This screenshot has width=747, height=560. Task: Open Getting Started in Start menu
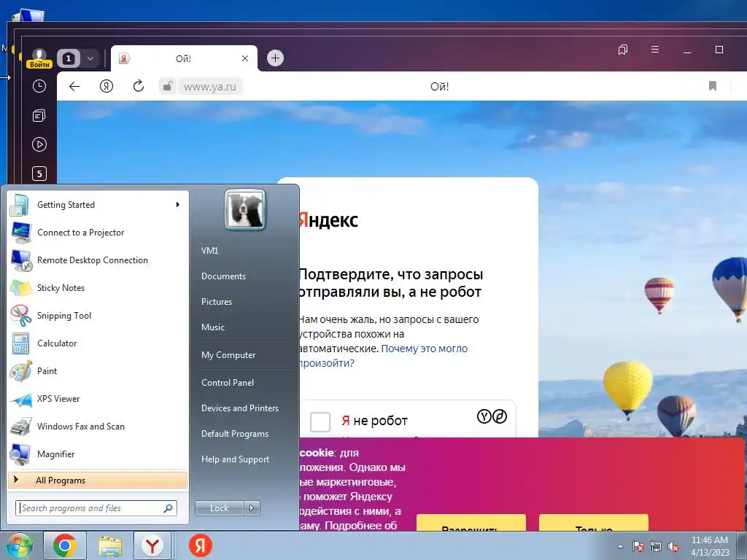pyautogui.click(x=98, y=205)
